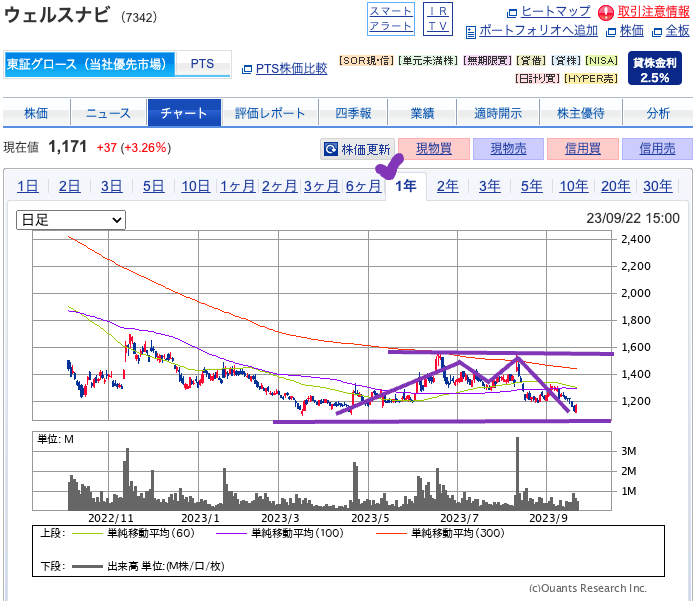Image resolution: width=698 pixels, height=601 pixels.
Task: Click the document icon beside ポートフォリオへ追加
Action: click(470, 32)
